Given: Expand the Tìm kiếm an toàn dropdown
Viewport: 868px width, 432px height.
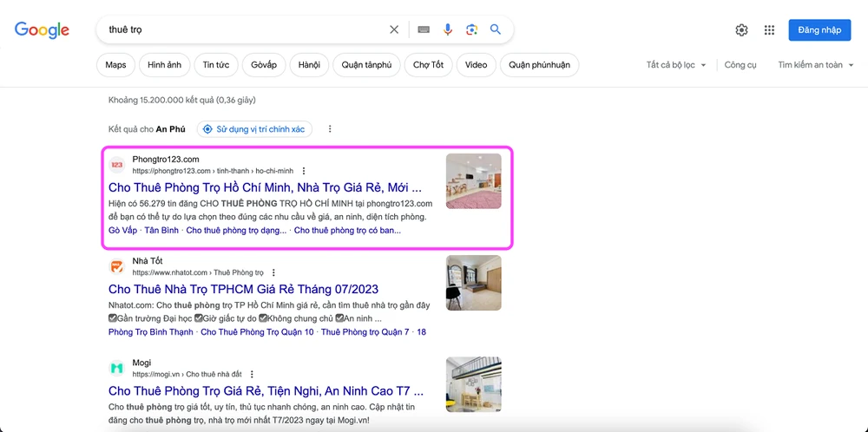Looking at the screenshot, I should (x=816, y=65).
